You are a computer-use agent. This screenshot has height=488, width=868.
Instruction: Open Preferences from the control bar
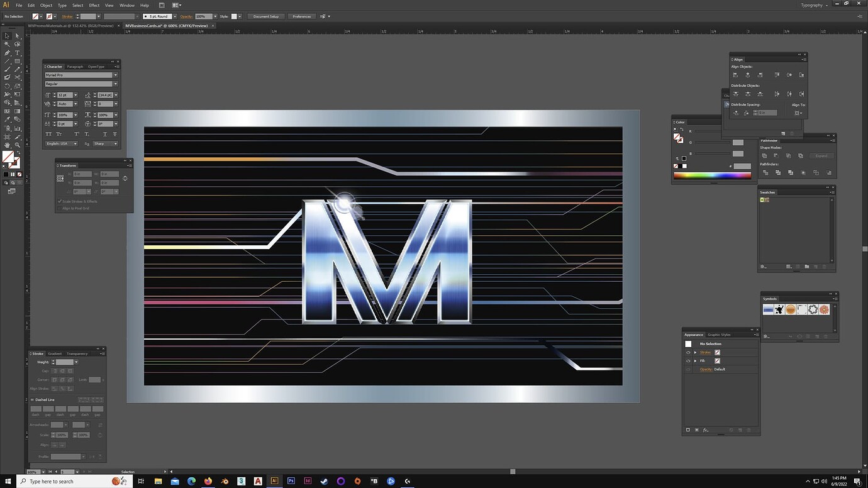click(301, 16)
